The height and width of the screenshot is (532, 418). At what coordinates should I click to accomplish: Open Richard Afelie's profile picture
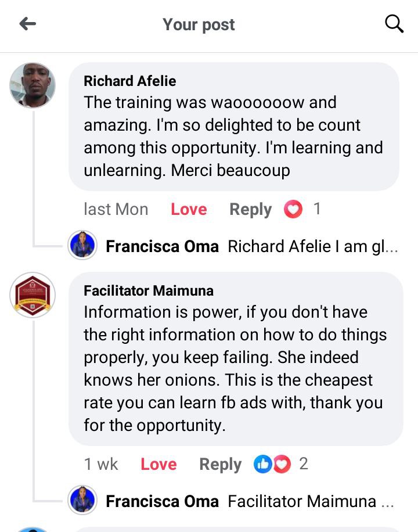click(x=33, y=85)
